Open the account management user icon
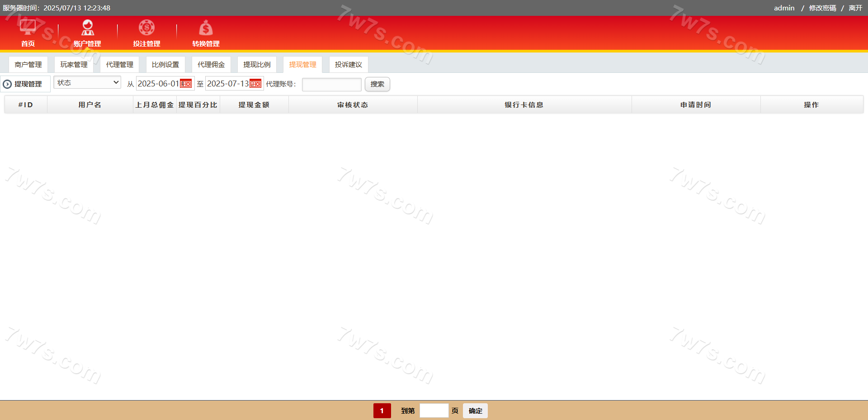 (87, 28)
